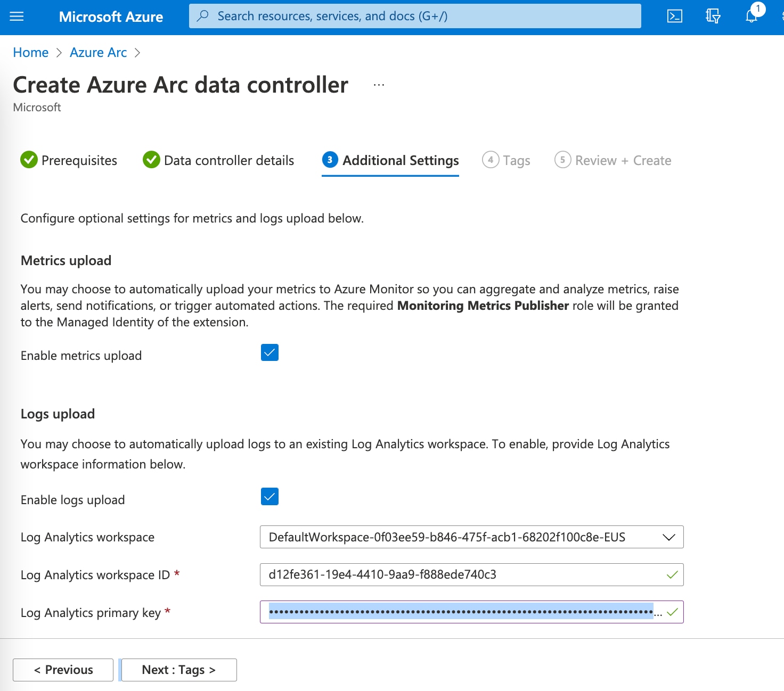This screenshot has width=784, height=691.
Task: Click the green check beside Data controller details
Action: (151, 160)
